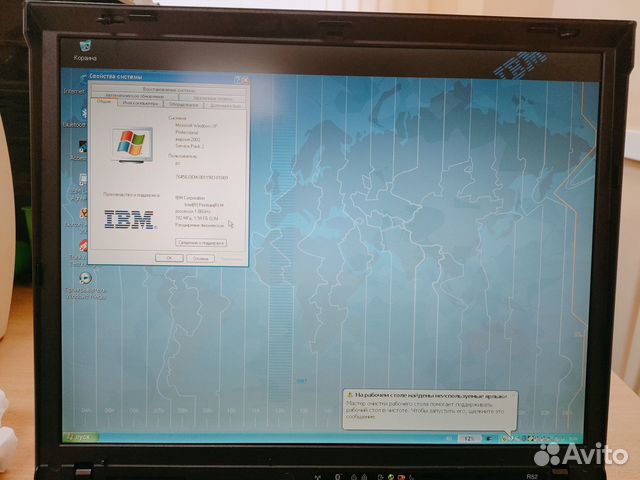640x480 pixels.
Task: Switch to the Автоматическое обновление tab
Action: click(x=135, y=96)
